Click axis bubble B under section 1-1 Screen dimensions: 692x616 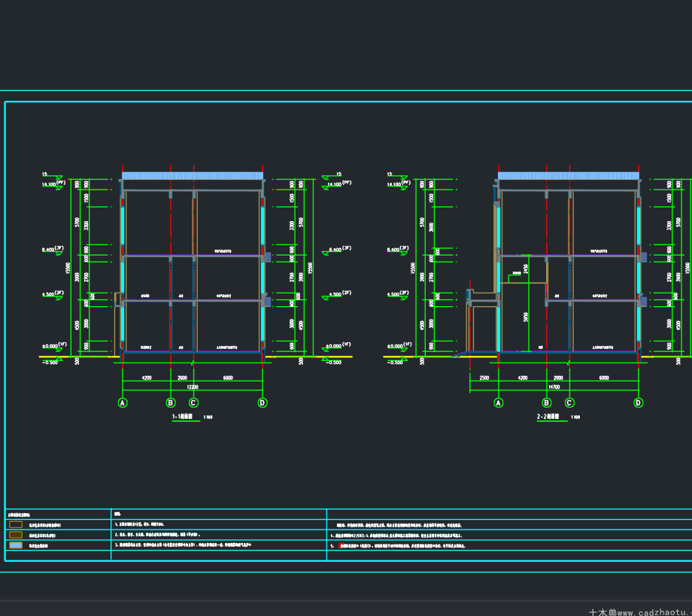click(x=171, y=403)
